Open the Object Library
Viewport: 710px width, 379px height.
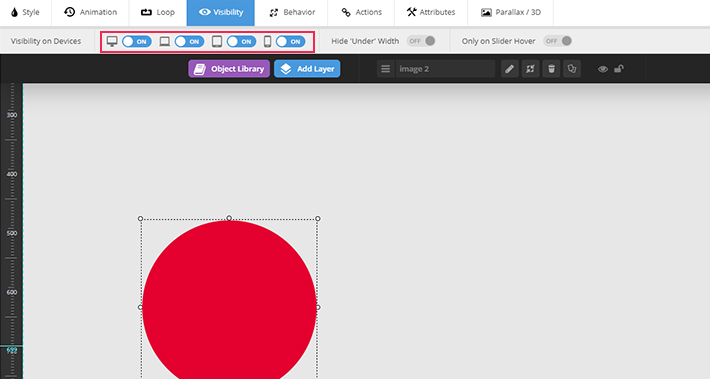click(229, 69)
